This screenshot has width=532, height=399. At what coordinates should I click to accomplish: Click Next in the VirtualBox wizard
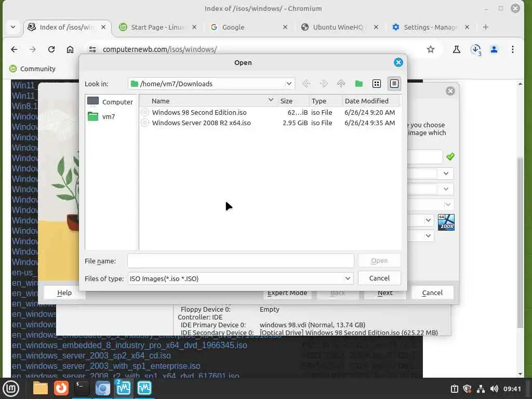point(385,293)
